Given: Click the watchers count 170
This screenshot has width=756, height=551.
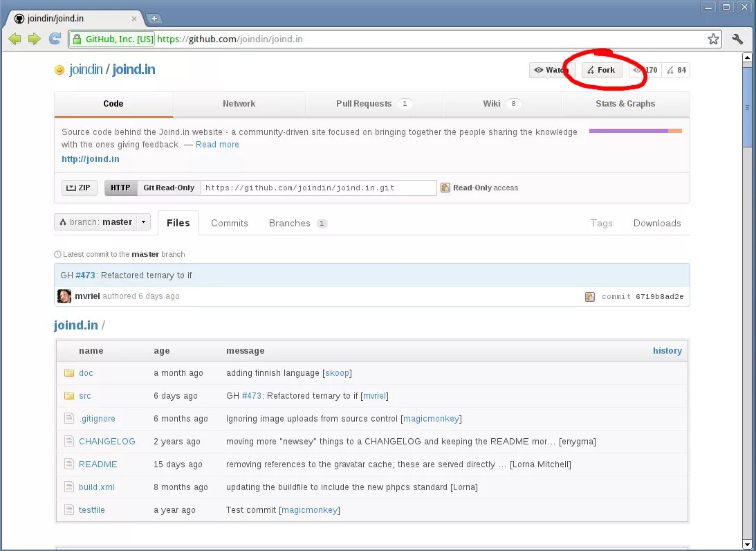Looking at the screenshot, I should coord(645,70).
